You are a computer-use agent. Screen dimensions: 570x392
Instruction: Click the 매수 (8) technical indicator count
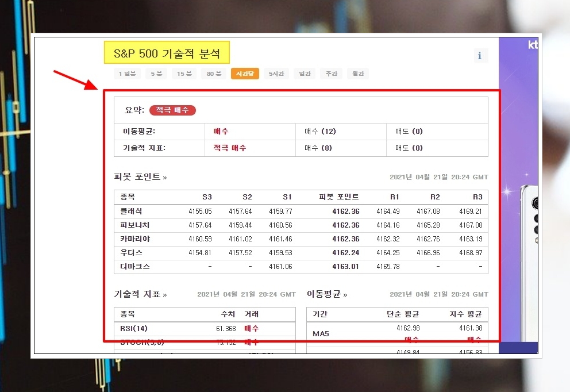[x=318, y=148]
